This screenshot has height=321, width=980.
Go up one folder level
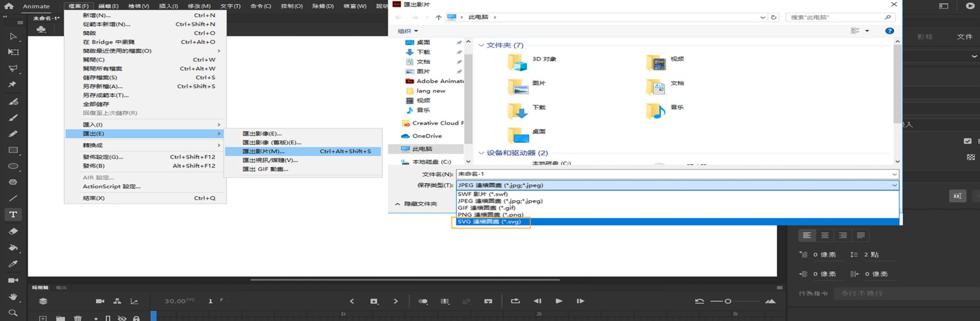pos(438,17)
